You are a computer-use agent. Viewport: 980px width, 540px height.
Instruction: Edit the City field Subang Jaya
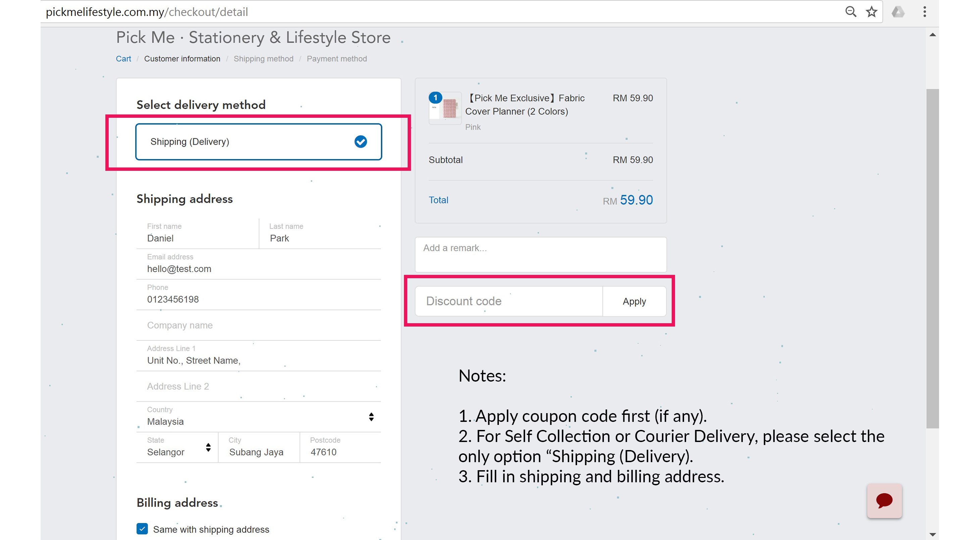point(259,447)
